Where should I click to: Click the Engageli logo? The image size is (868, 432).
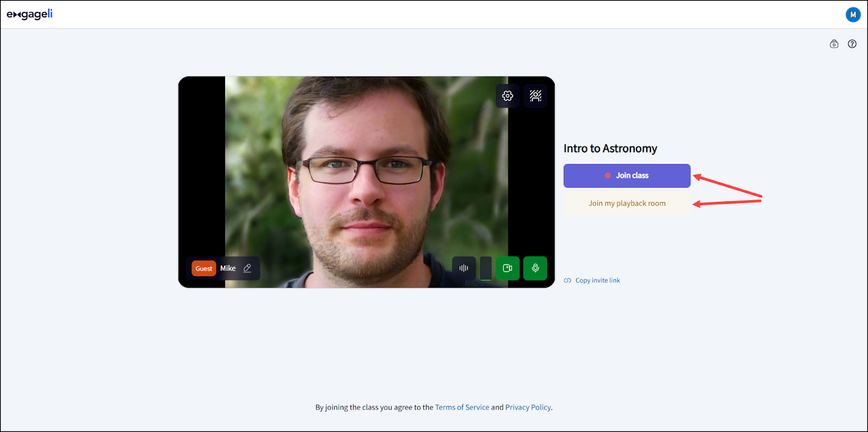[30, 14]
